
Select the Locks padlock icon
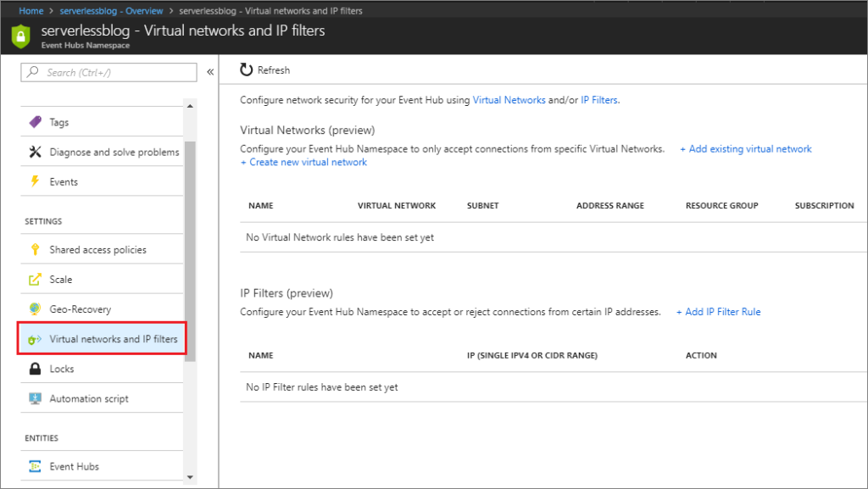35,369
